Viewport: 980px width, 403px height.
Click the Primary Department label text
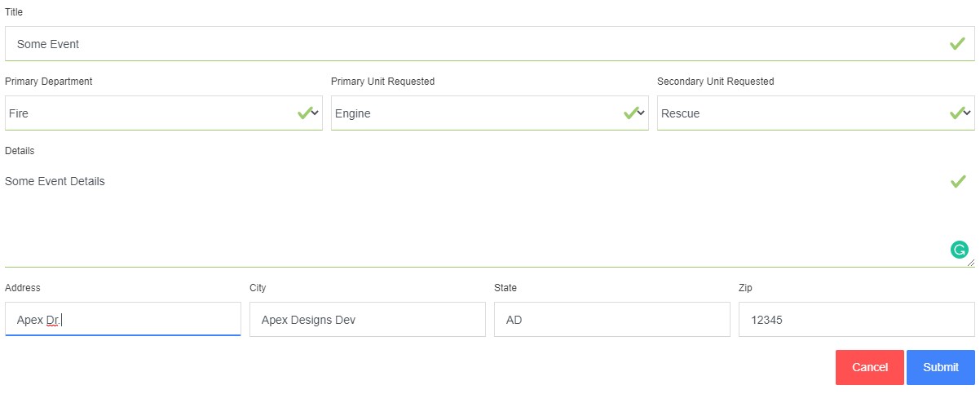pyautogui.click(x=49, y=82)
